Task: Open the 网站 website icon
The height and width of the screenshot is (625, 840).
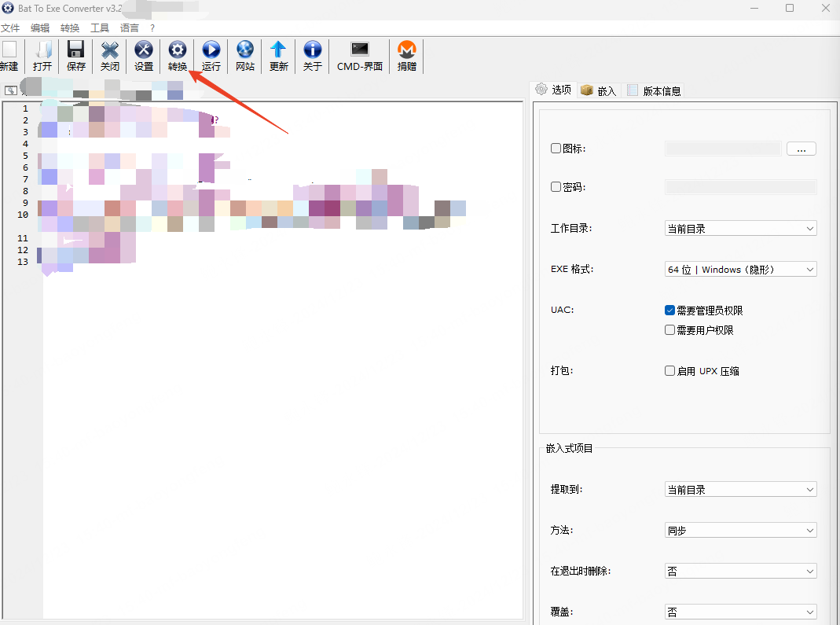Action: pos(245,56)
